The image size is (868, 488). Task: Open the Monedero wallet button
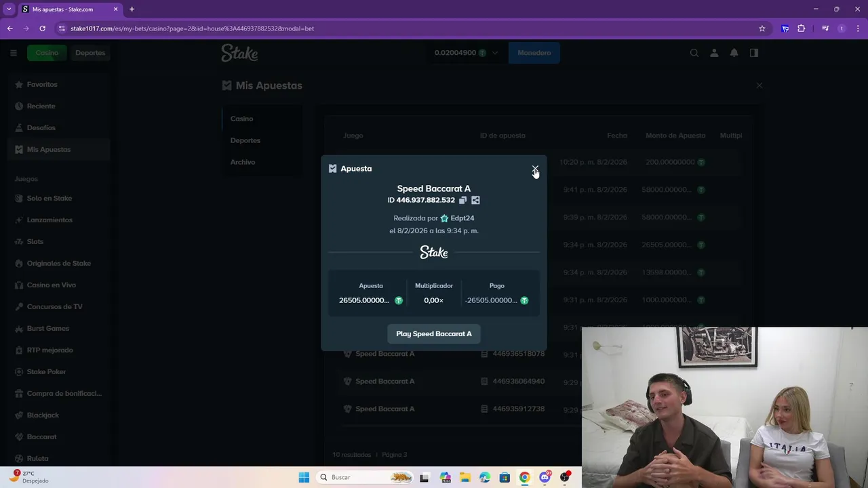534,53
